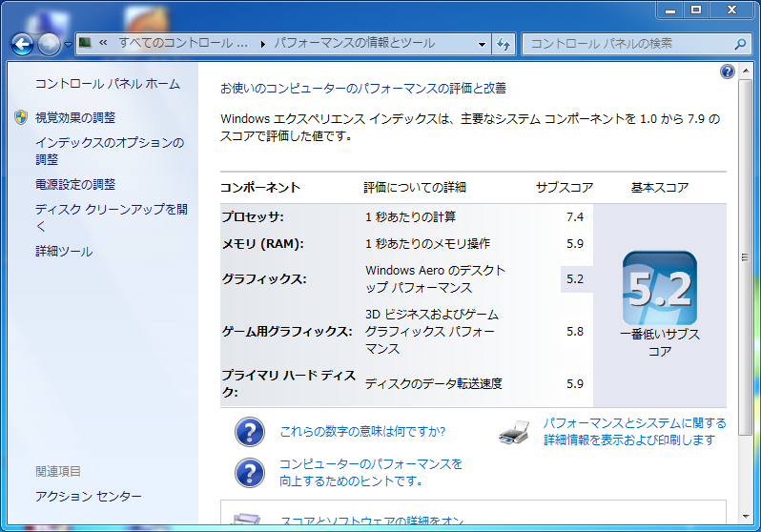Open breadcrumb arrow after すべてのコントロール
This screenshot has height=532, width=761.
(262, 44)
